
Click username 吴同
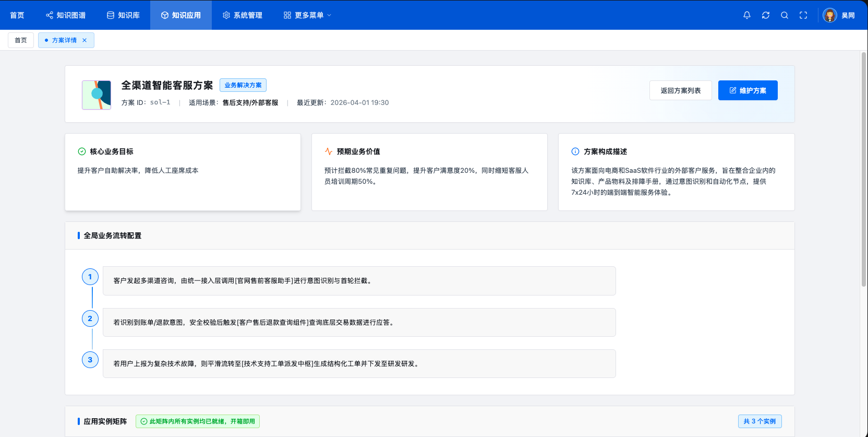coord(848,15)
